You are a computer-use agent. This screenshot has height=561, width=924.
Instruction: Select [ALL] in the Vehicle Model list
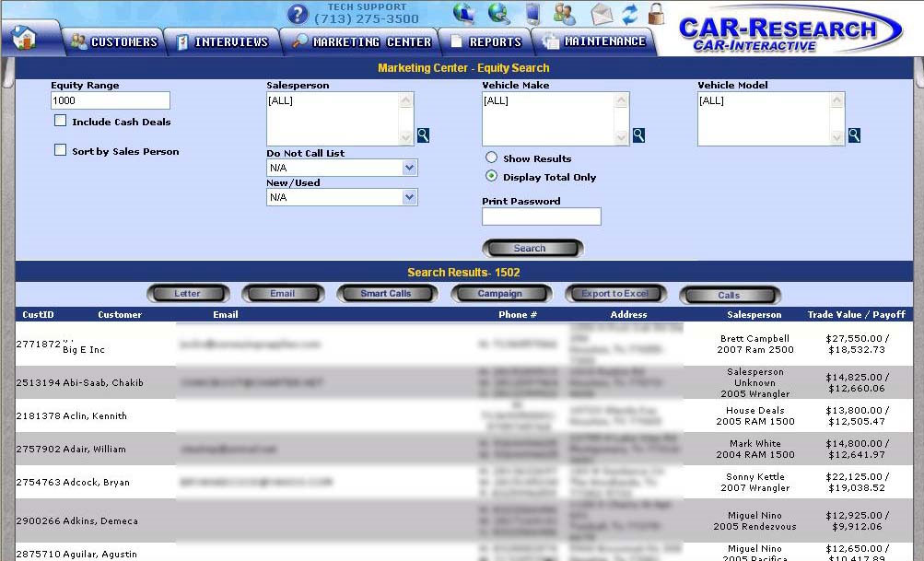point(712,100)
